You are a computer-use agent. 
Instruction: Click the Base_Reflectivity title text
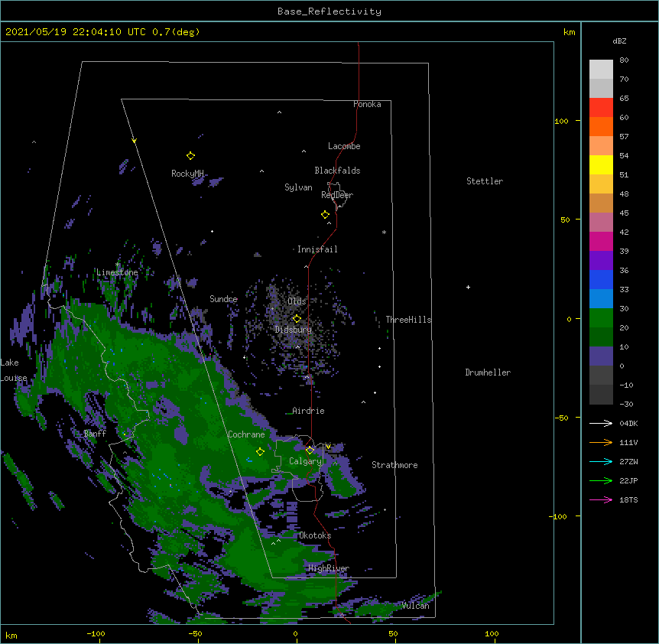[329, 11]
